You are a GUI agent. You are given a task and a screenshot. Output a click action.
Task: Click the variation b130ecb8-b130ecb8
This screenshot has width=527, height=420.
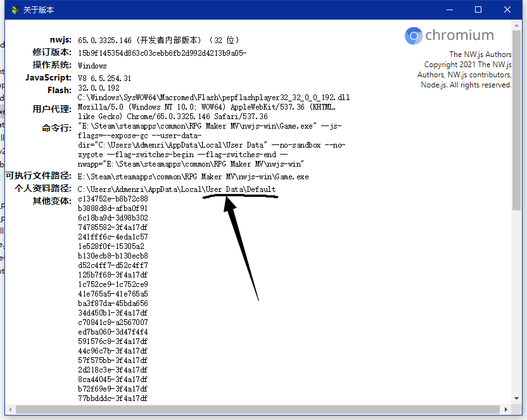point(113,256)
